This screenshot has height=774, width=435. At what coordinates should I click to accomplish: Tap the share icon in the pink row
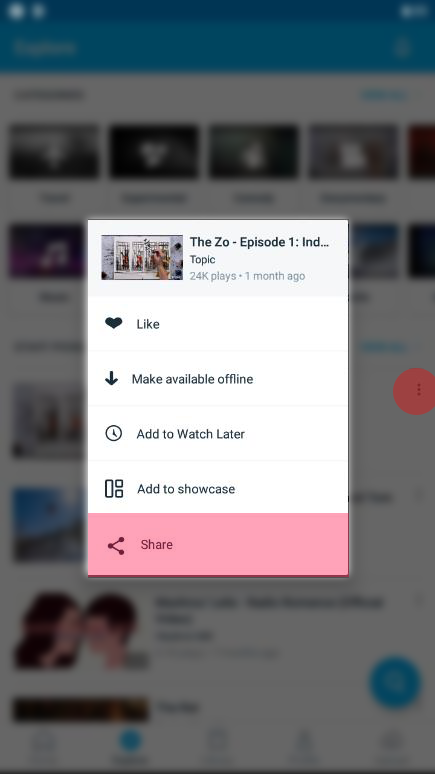[x=116, y=545]
